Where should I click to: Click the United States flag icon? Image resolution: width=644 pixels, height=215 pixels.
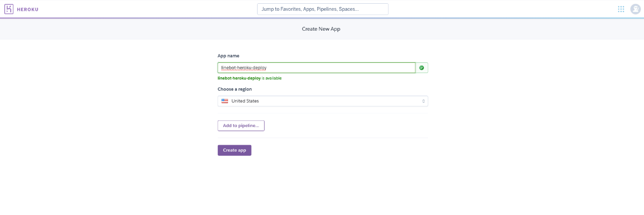[x=225, y=101]
